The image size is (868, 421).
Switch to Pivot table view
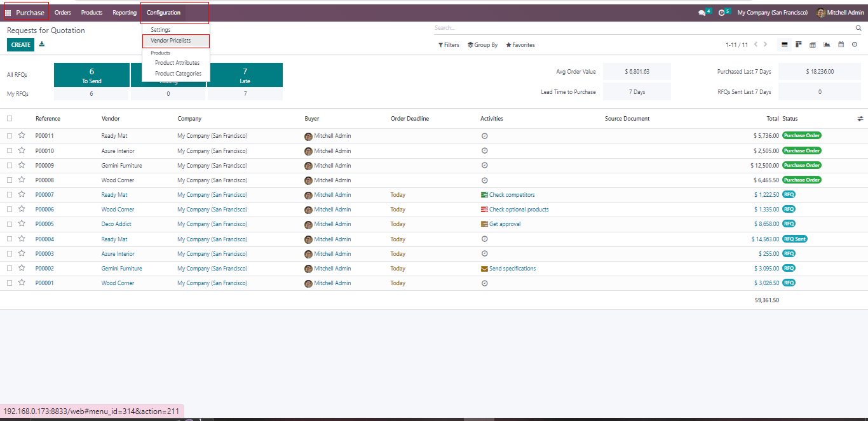pyautogui.click(x=813, y=44)
